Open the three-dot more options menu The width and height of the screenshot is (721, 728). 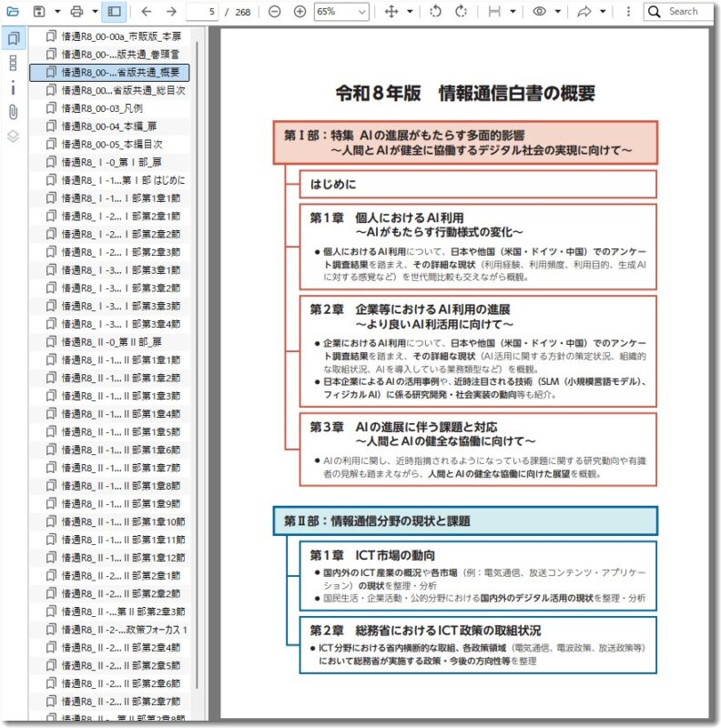628,12
